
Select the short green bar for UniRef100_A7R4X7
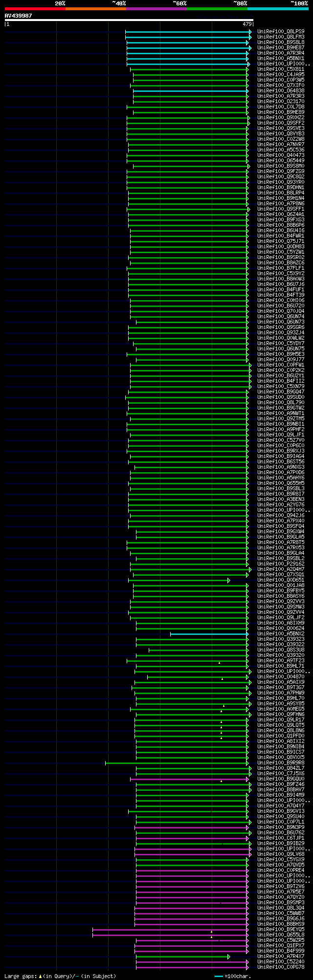click(183, 957)
